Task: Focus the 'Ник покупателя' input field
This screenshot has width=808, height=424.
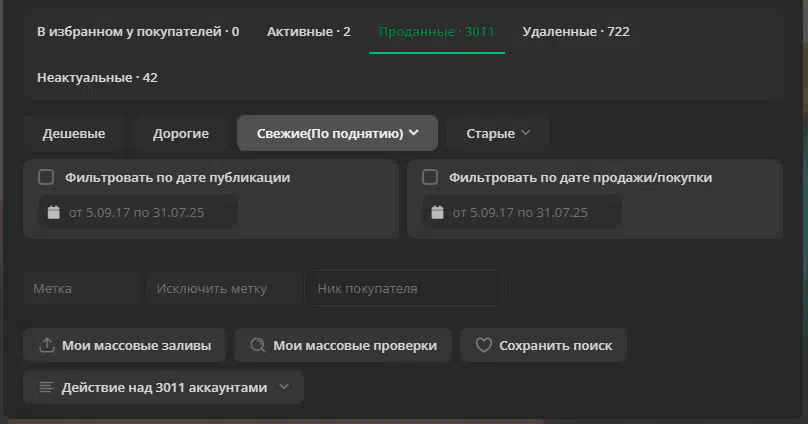Action: click(x=406, y=289)
